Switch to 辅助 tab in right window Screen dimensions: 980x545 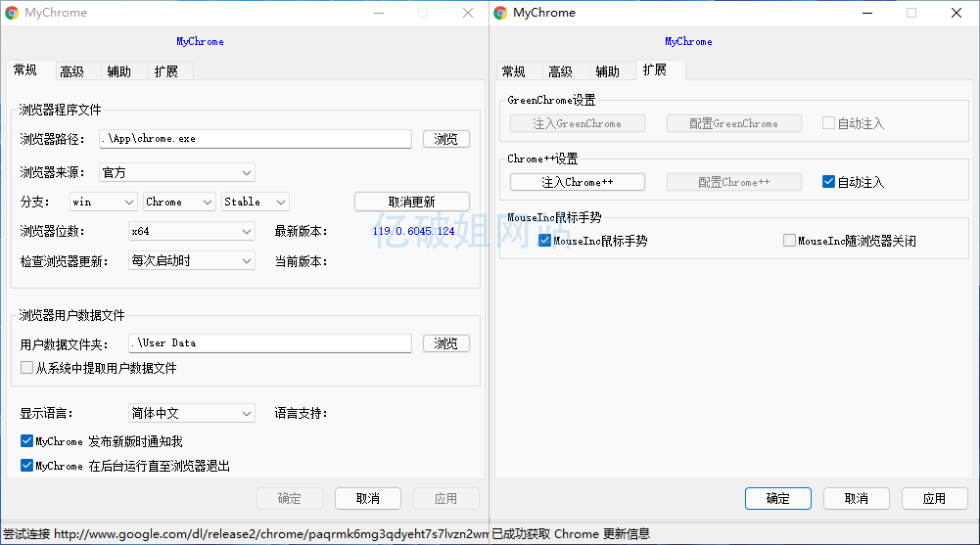[x=607, y=71]
